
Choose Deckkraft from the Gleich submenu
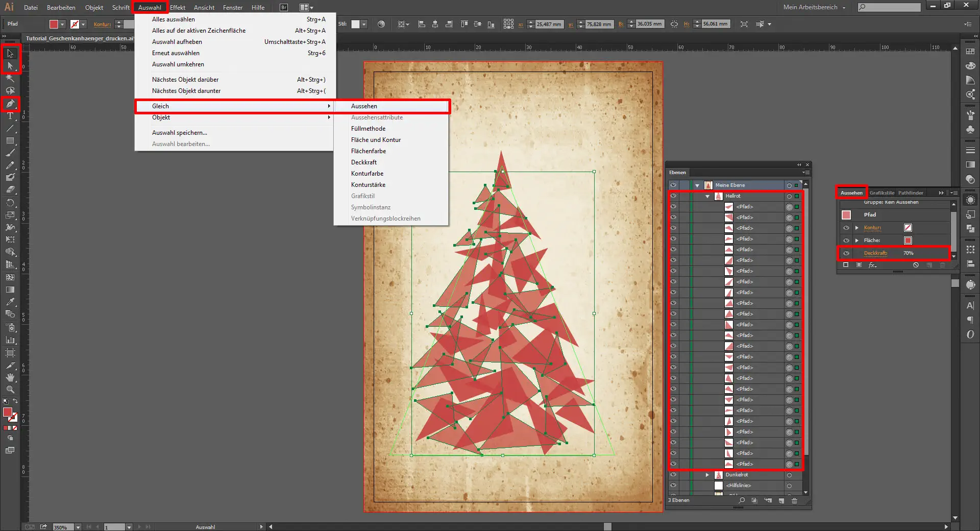364,162
